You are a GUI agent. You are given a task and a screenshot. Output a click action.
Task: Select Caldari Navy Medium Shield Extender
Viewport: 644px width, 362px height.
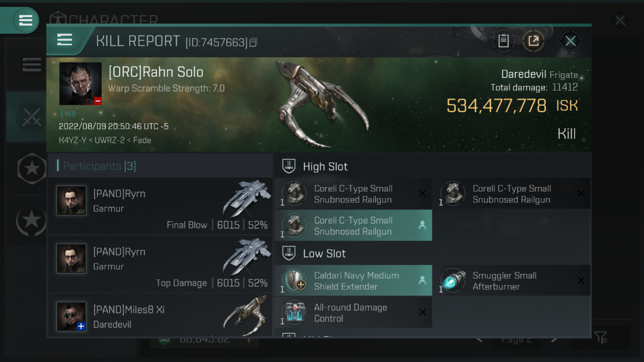coord(353,281)
